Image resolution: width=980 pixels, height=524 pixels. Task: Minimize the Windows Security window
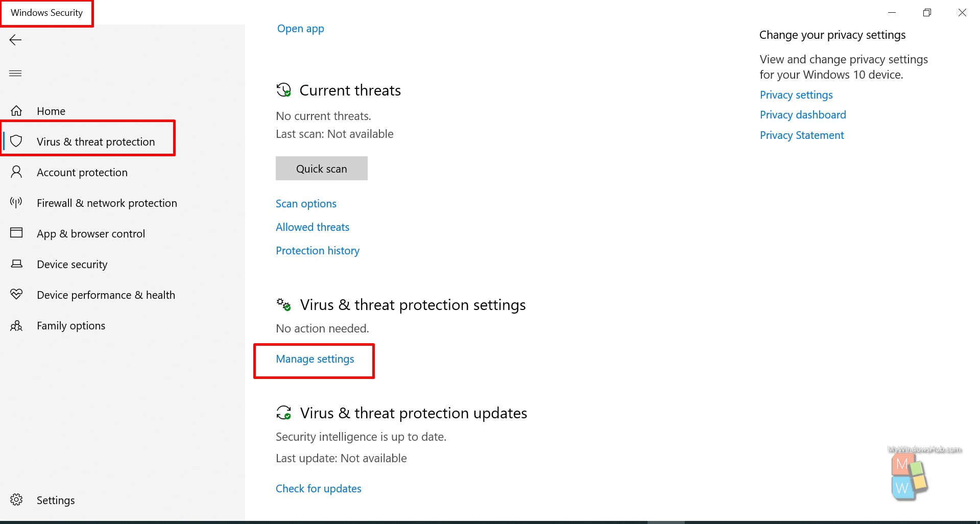pyautogui.click(x=892, y=12)
